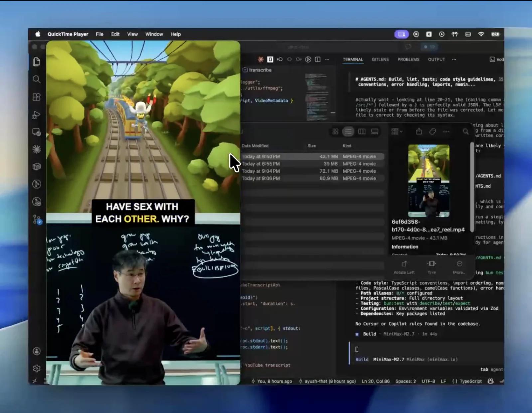Open Source Control with the blue badge
Image resolution: width=532 pixels, height=413 pixels.
coord(37,219)
